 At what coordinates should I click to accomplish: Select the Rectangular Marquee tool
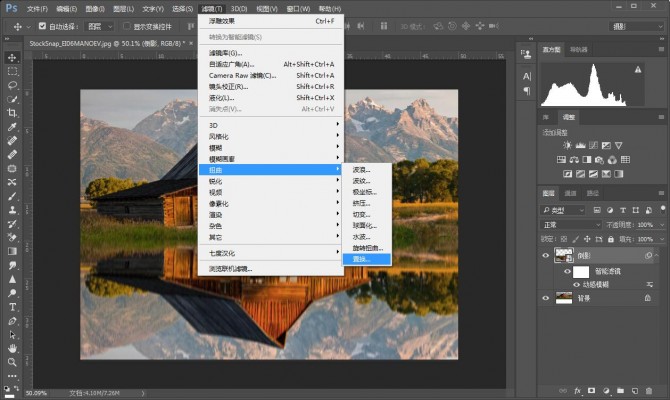[x=12, y=71]
